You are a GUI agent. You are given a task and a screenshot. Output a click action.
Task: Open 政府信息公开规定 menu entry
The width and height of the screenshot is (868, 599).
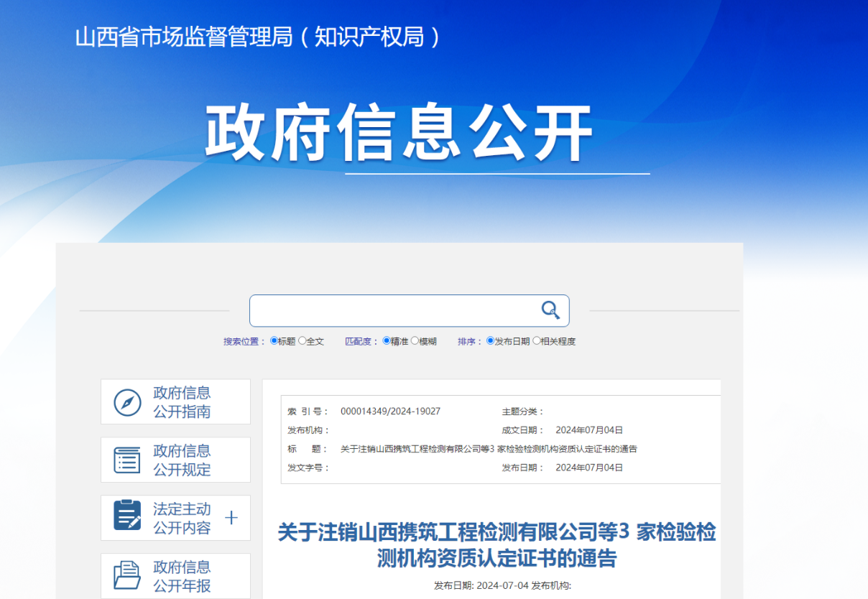(175, 460)
